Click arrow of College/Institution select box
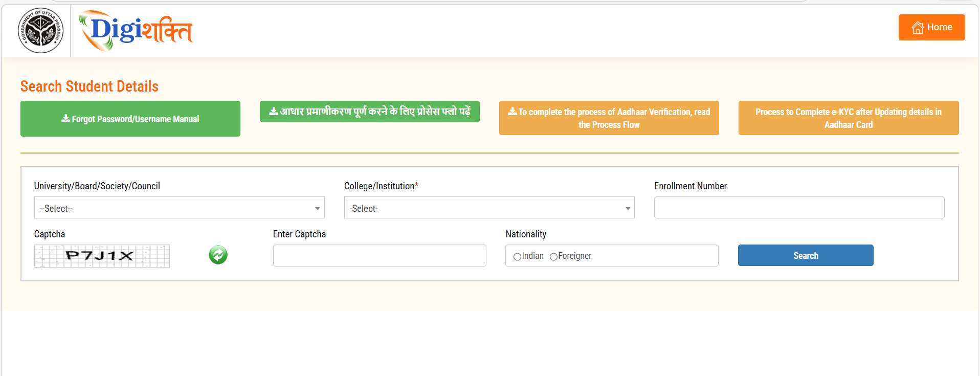The image size is (980, 376). (x=628, y=208)
